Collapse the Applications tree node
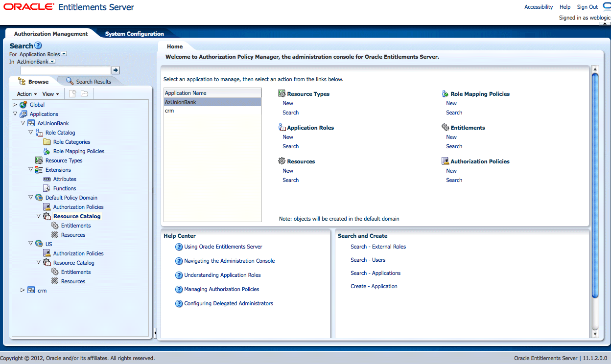Image resolution: width=611 pixels, height=364 pixels. [x=15, y=114]
